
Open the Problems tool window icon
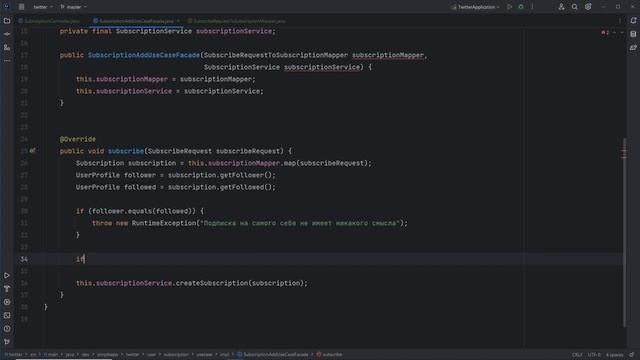pyautogui.click(x=7, y=329)
